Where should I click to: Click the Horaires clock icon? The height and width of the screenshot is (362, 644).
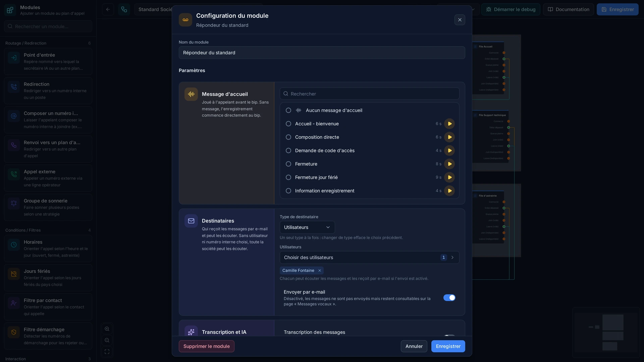[14, 245]
